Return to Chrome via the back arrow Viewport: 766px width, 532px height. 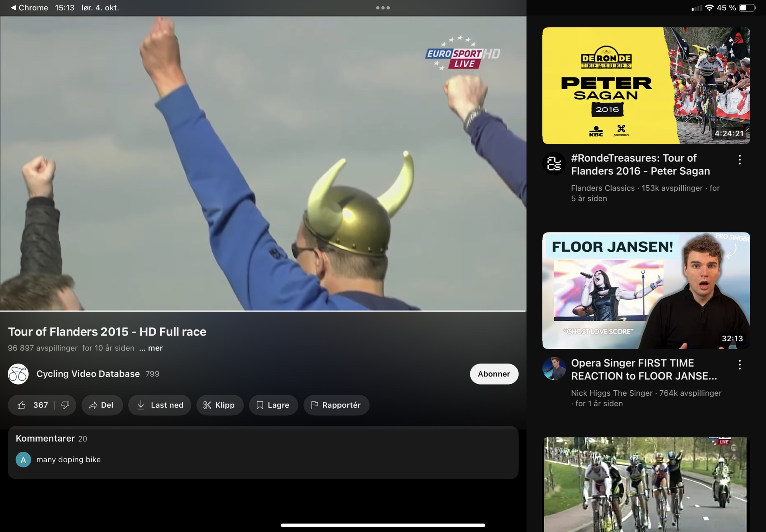click(14, 8)
